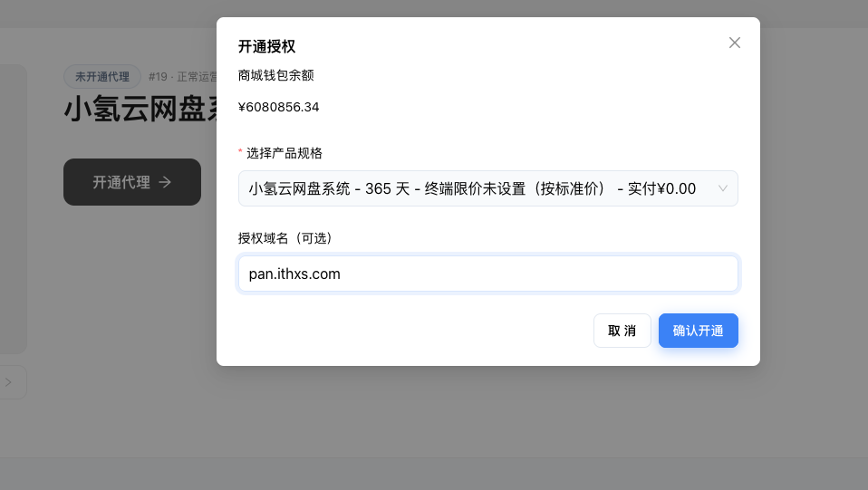Viewport: 868px width, 490px height.
Task: Focus the 授权域名 input containing pan.ithxs.com
Action: click(487, 274)
